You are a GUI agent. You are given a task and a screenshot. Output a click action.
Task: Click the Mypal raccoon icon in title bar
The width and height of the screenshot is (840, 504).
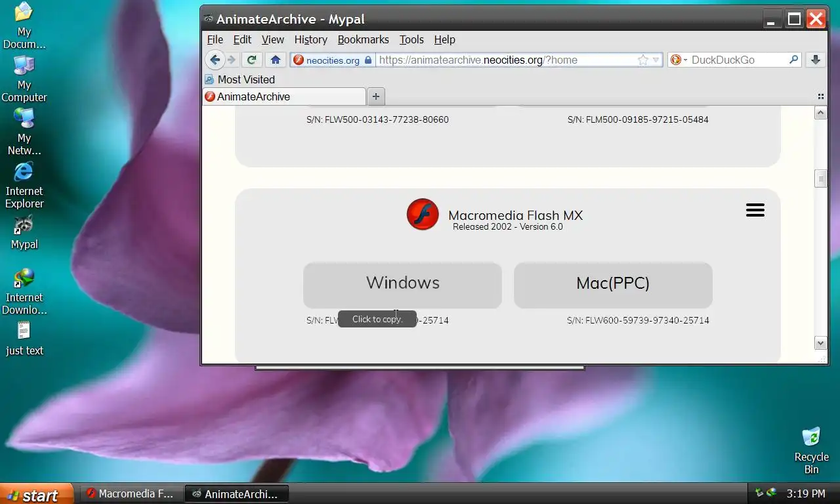click(x=208, y=19)
